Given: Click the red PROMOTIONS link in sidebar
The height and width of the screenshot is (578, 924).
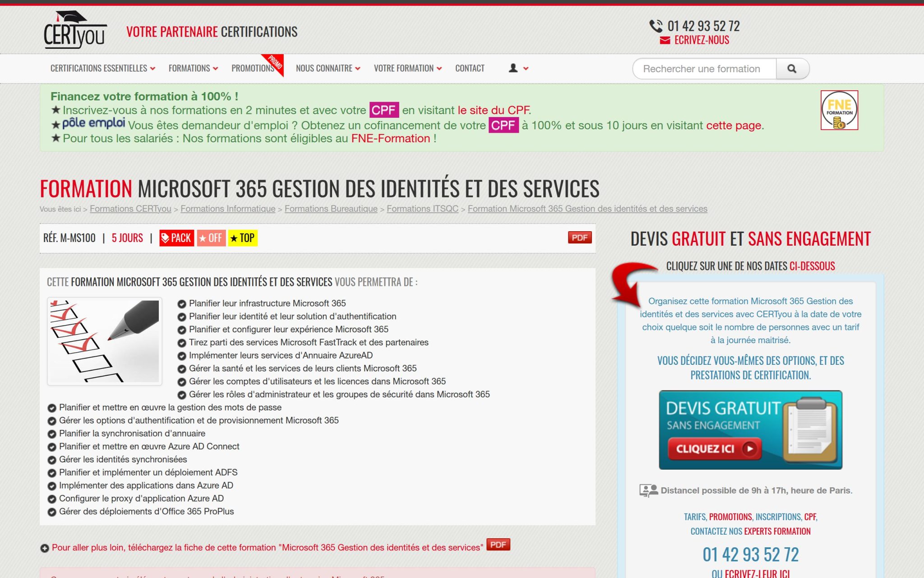Looking at the screenshot, I should pyautogui.click(x=730, y=517).
